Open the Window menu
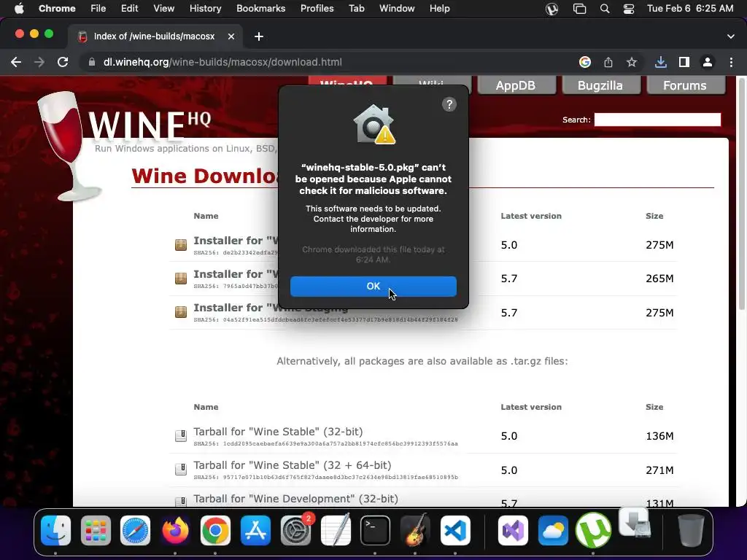Screen dimensions: 747x560 point(397,8)
